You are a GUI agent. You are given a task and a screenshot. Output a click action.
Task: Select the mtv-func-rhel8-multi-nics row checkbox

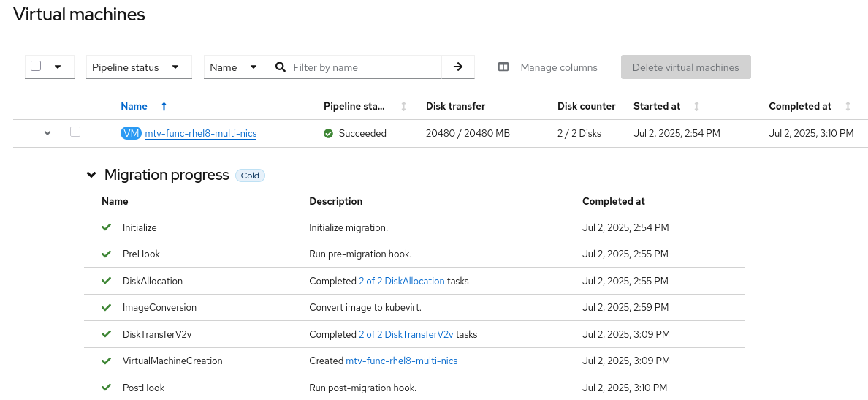pyautogui.click(x=75, y=132)
